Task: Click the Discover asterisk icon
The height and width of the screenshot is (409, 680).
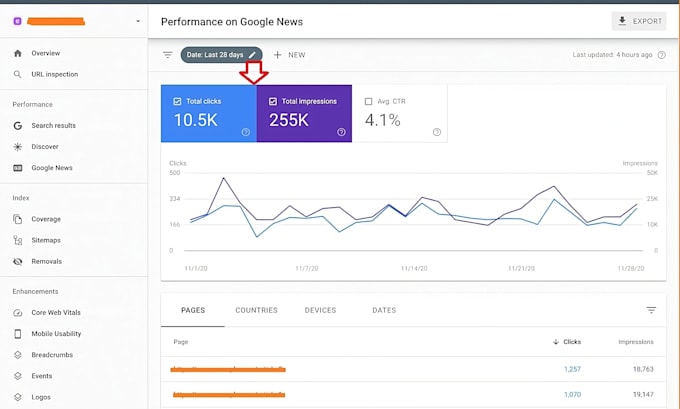Action: (x=17, y=147)
